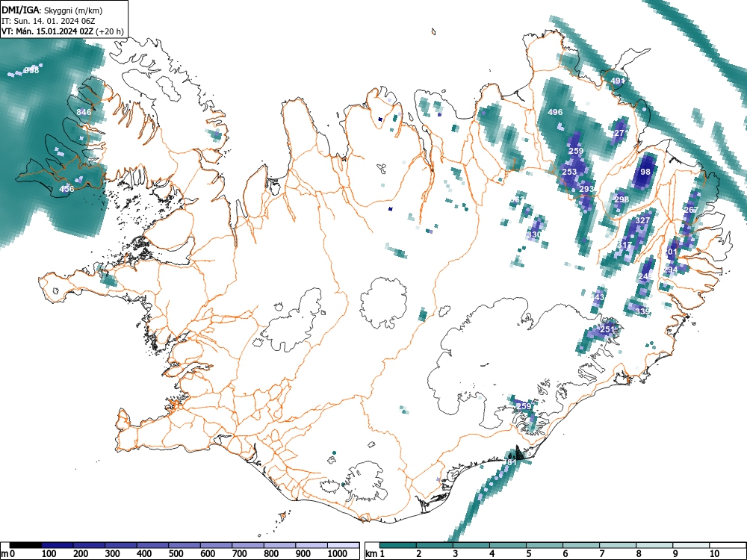Click the 317 visibility value

pyautogui.click(x=624, y=245)
